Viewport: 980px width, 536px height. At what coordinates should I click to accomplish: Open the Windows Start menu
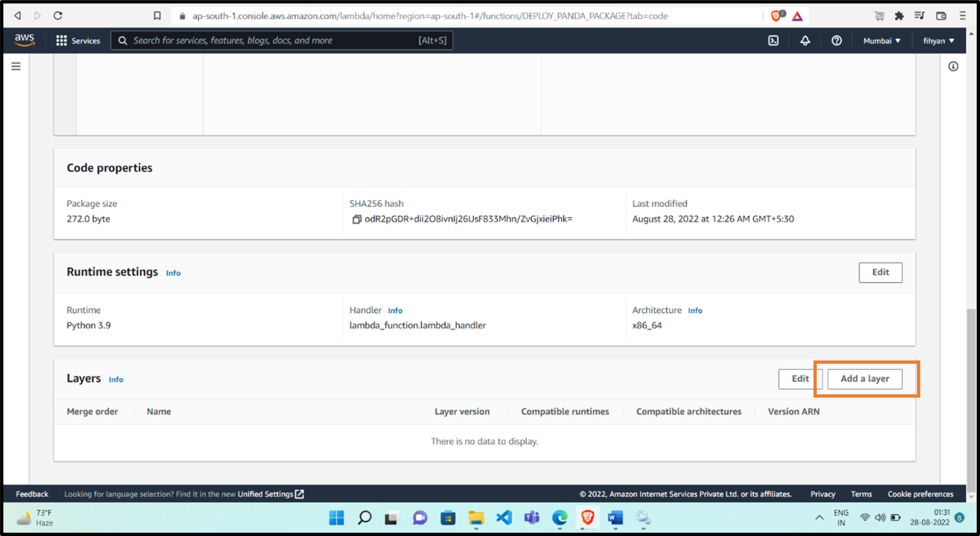[336, 518]
